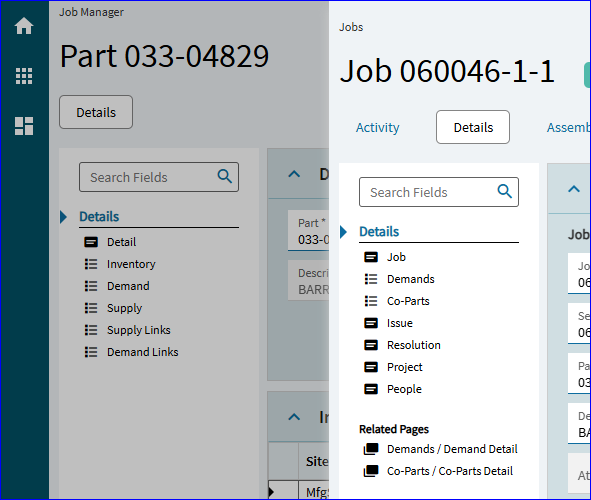Open the dashboard layout icon in sidebar
Image resolution: width=591 pixels, height=500 pixels.
point(24,126)
